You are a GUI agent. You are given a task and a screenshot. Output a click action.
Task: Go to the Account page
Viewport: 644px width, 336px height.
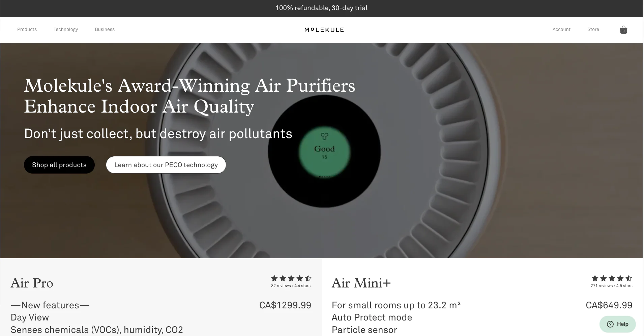tap(561, 29)
